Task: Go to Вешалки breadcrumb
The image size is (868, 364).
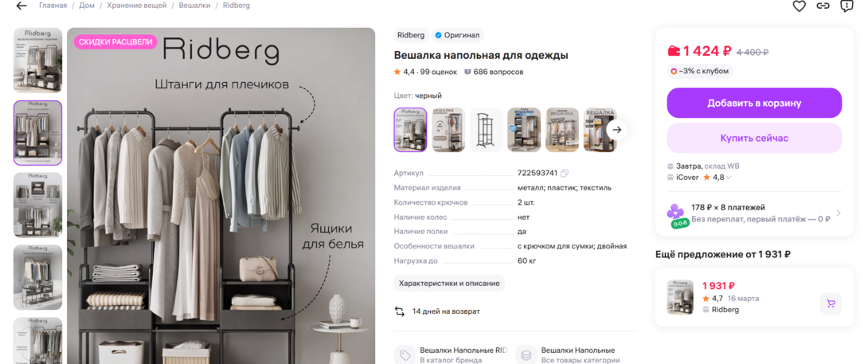Action: [x=195, y=6]
